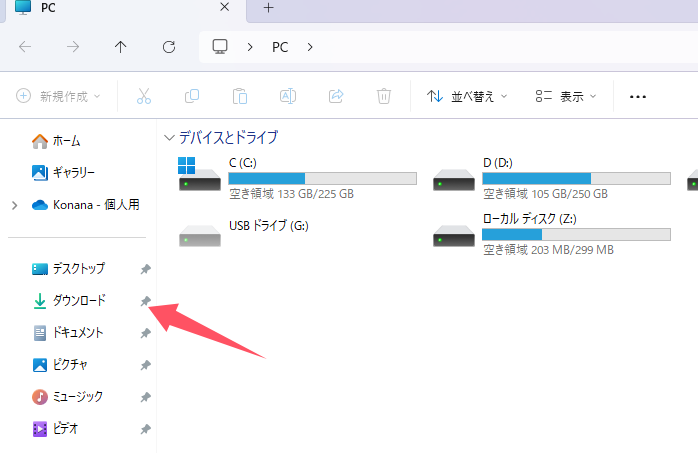The height and width of the screenshot is (453, 698).
Task: Open Konana - 個人用 OneDrive folder
Action: (85, 205)
